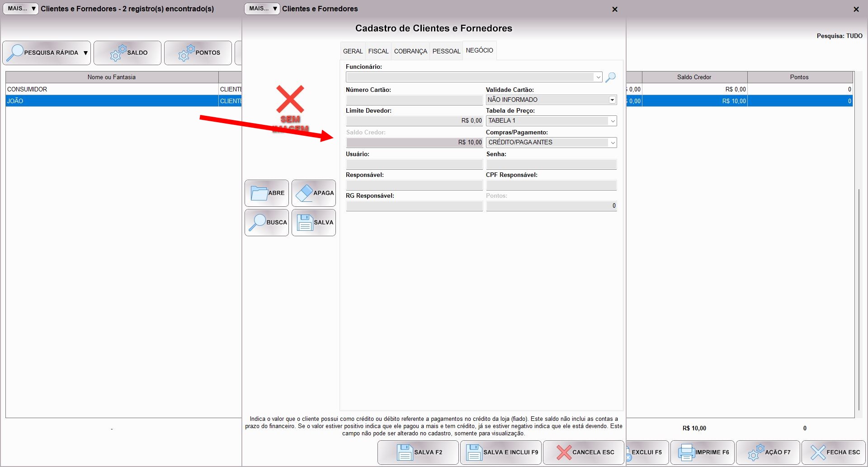Image resolution: width=868 pixels, height=467 pixels.
Task: Select the CONSUMIDOR row in the list
Action: (x=111, y=89)
